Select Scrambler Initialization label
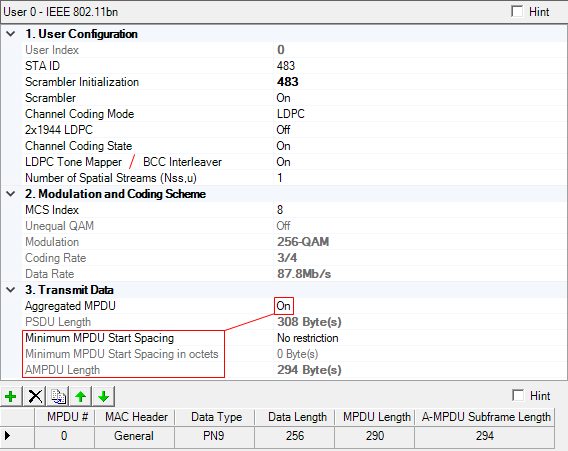The height and width of the screenshot is (451, 568). [x=82, y=82]
